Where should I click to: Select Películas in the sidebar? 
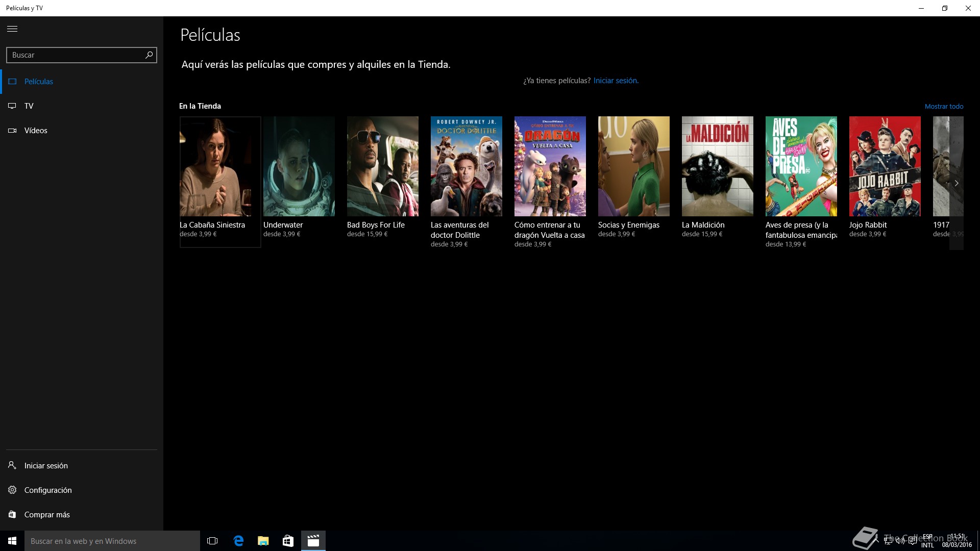point(82,82)
